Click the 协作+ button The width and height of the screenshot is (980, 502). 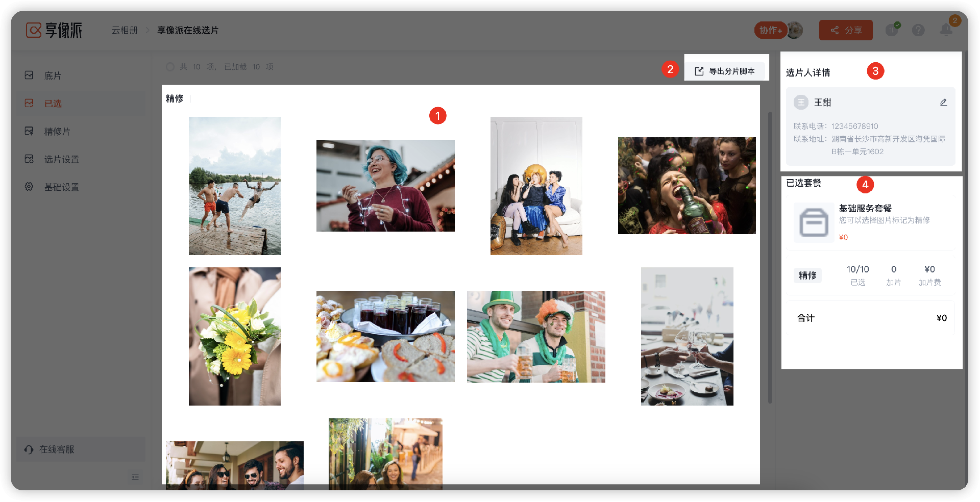point(770,31)
